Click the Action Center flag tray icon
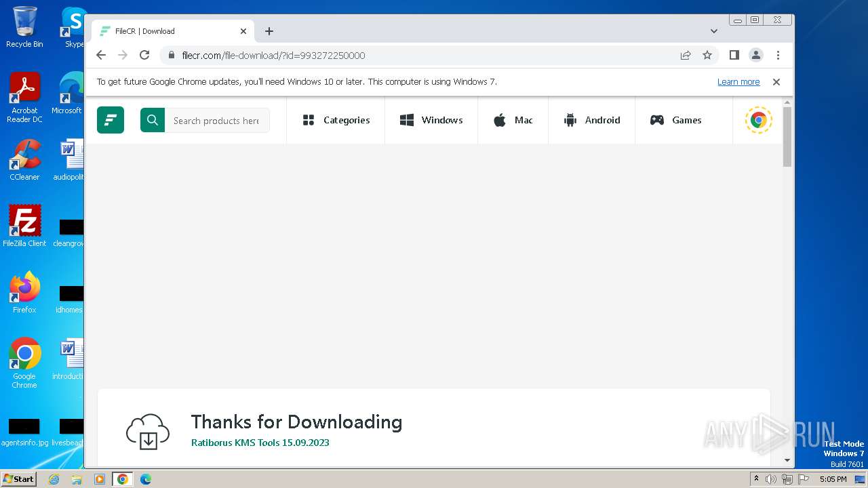 click(802, 479)
